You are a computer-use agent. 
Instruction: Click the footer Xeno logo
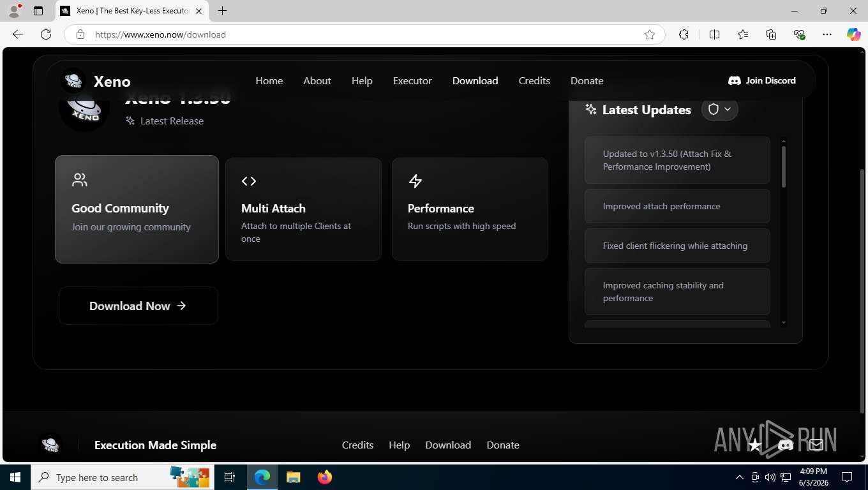50,444
